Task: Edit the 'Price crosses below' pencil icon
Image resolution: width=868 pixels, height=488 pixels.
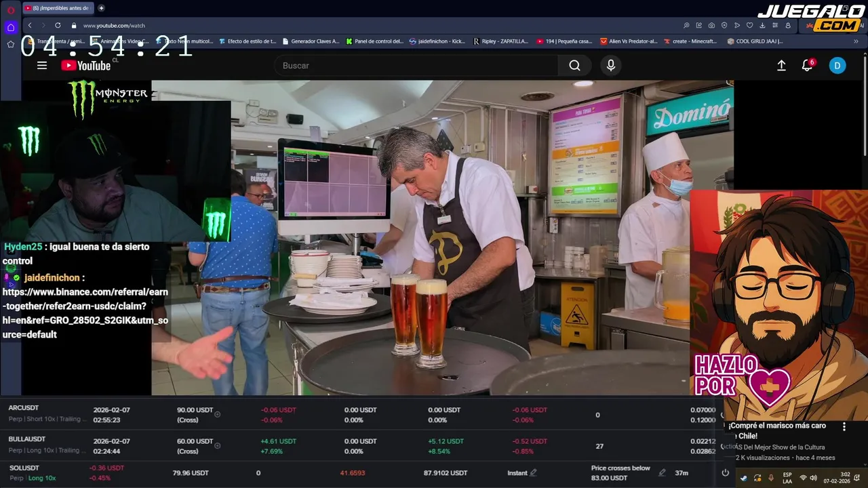Action: pos(662,473)
